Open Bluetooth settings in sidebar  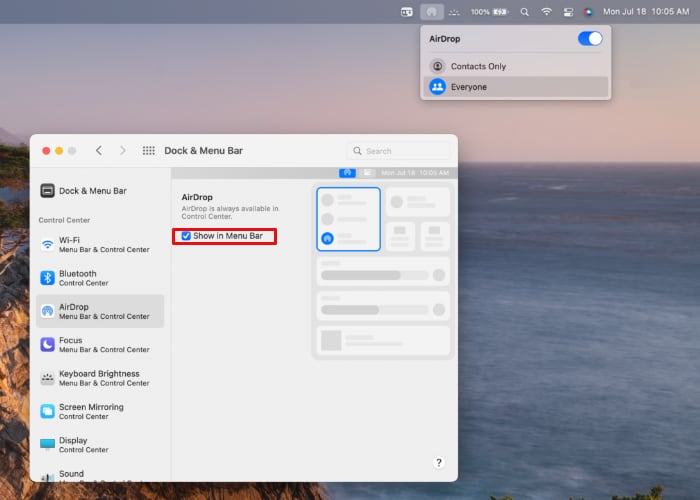(x=100, y=278)
